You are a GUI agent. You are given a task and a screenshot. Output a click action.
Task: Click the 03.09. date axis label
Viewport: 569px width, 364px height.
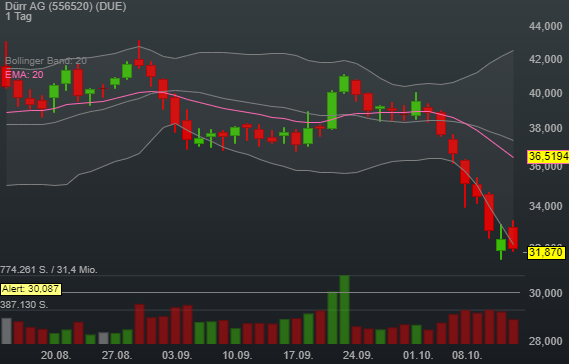[177, 355]
